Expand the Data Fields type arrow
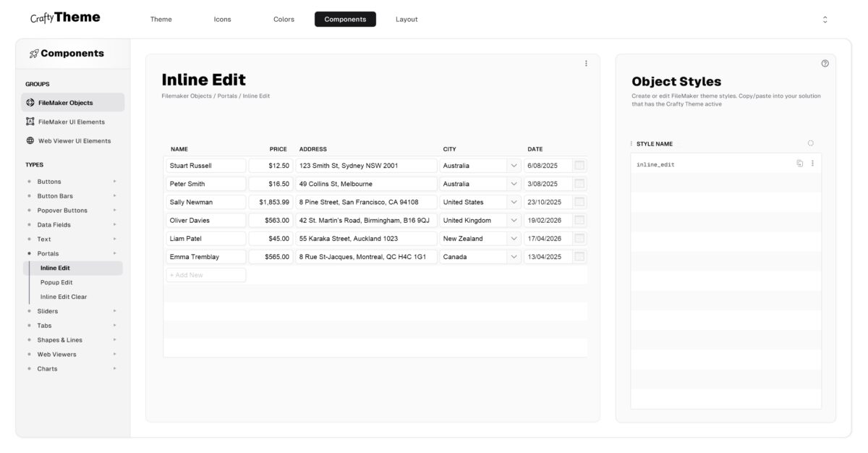This screenshot has height=453, width=868. [x=114, y=225]
